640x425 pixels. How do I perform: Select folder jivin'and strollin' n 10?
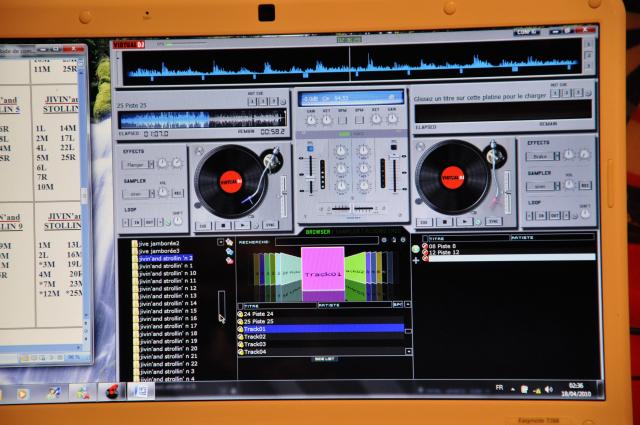pos(168,273)
